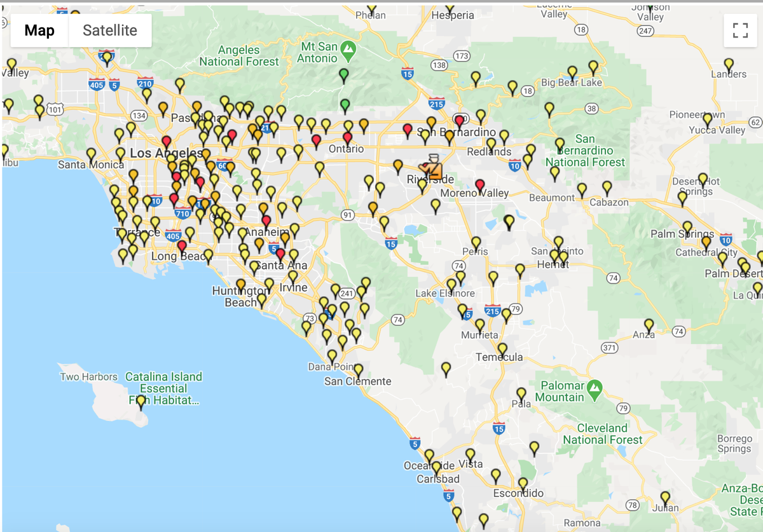
Task: Select the yellow marker at Hesperia
Action: 450,9
